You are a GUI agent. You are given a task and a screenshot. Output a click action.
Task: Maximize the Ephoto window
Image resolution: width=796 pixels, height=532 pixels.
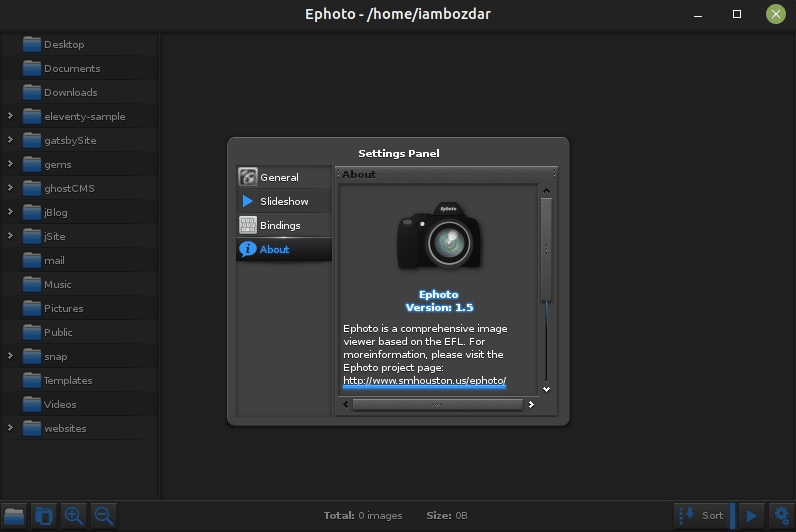tap(737, 14)
